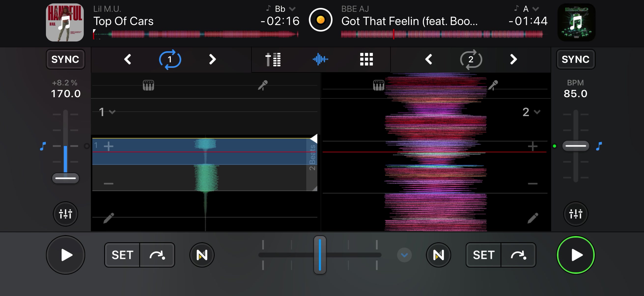The height and width of the screenshot is (296, 644).
Task: Tap the record button in the header
Action: [x=321, y=20]
